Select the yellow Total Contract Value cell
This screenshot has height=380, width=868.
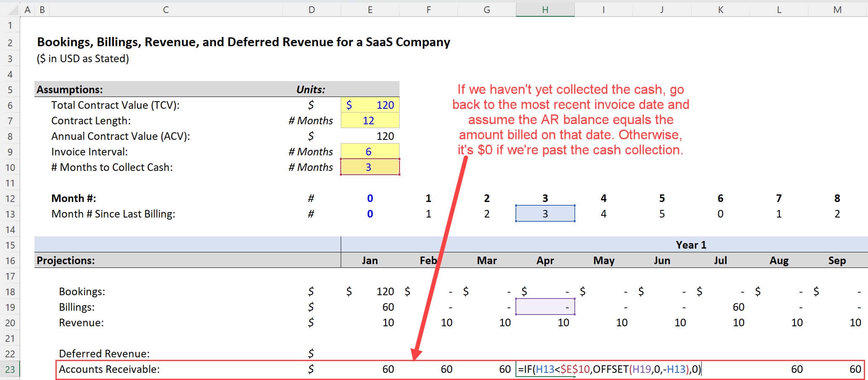point(369,105)
